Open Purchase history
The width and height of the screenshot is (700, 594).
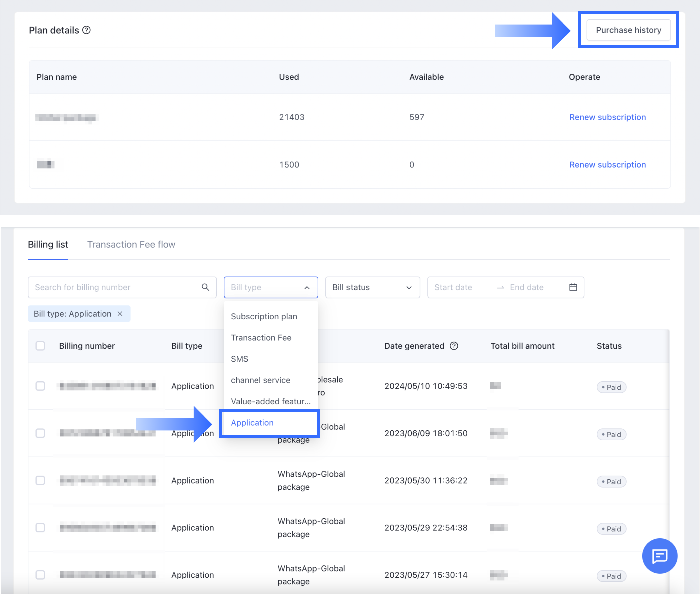point(628,30)
